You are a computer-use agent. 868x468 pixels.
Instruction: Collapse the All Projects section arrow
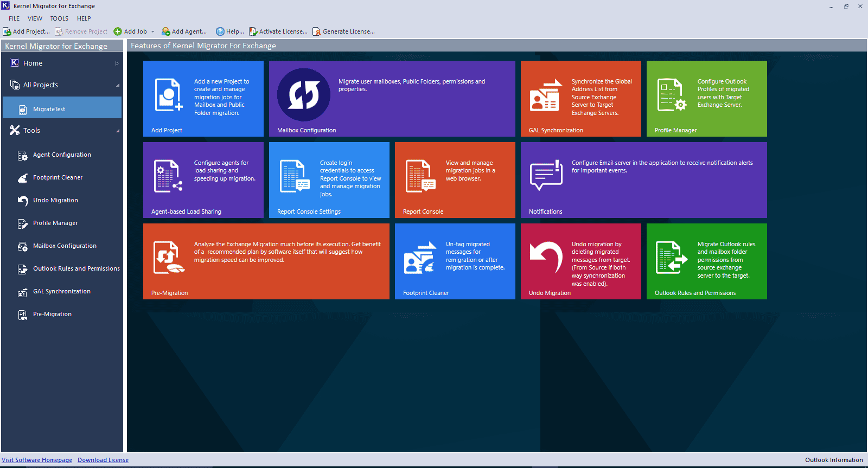tap(117, 85)
